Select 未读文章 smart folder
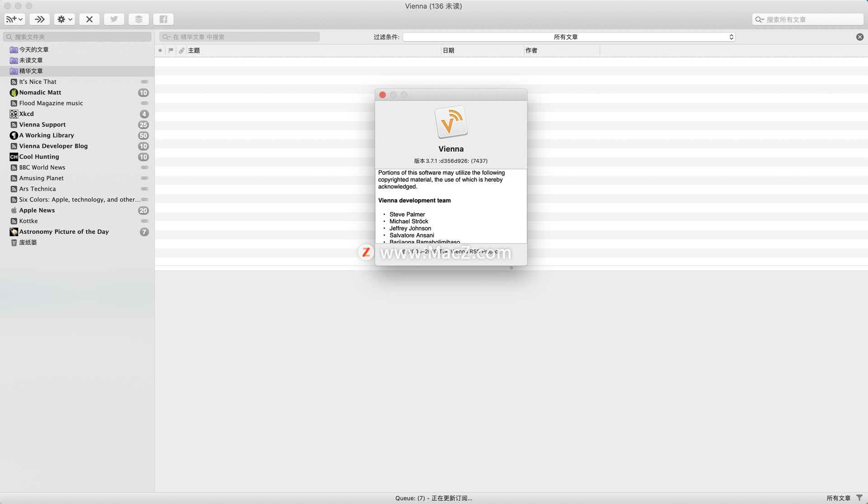 coord(77,60)
